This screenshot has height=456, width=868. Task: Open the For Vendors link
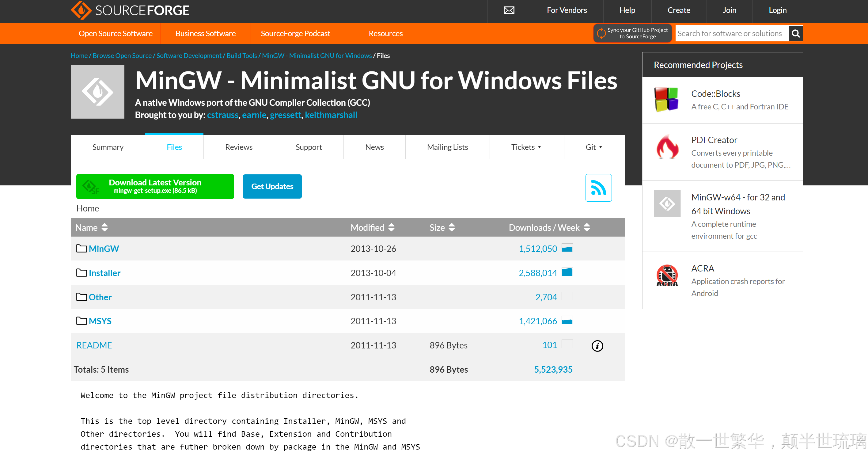[567, 10]
